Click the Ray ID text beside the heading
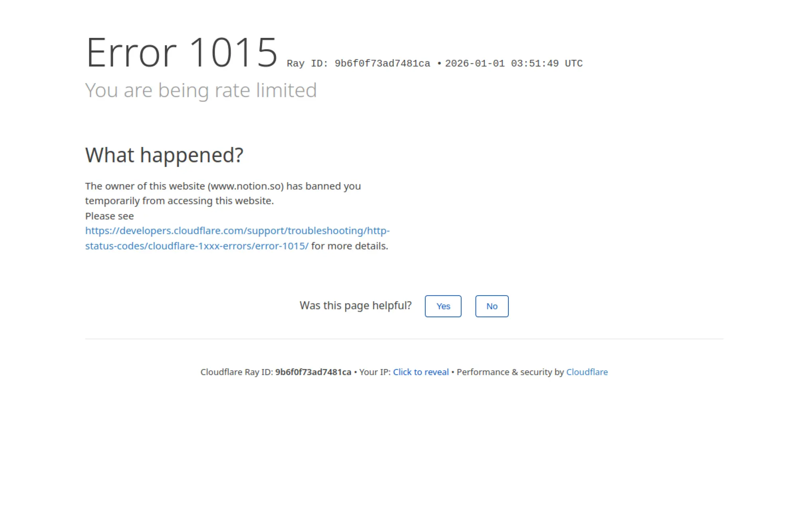 pos(358,64)
